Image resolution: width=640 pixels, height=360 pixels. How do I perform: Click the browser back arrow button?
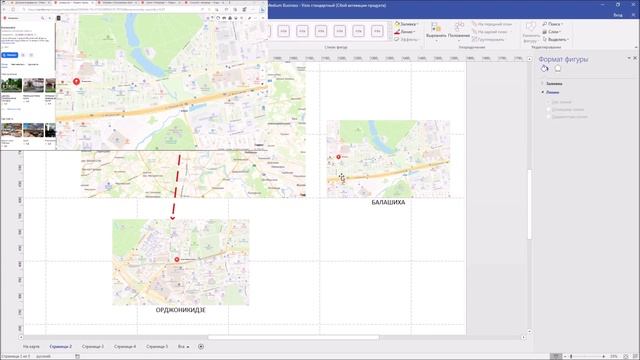4,9
